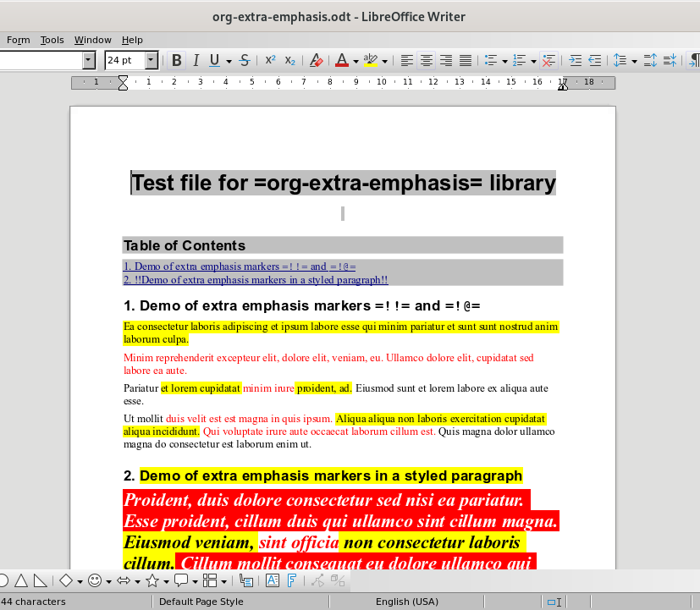
Task: Open callouts dropdown arrow
Action: coord(195,581)
